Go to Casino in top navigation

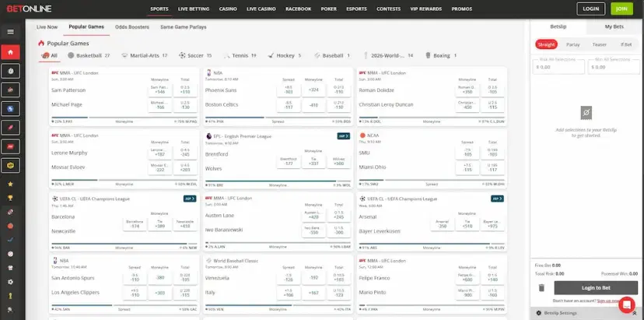click(x=228, y=9)
